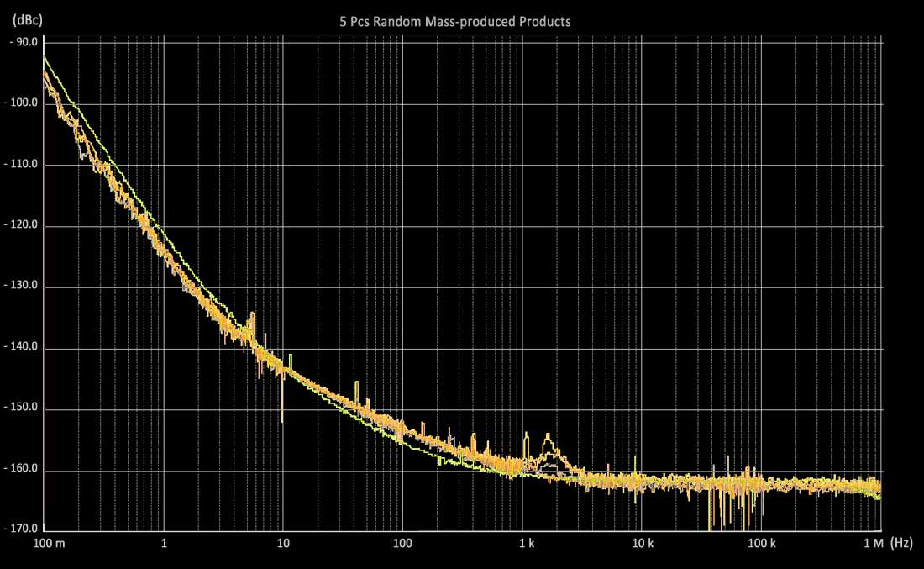924x569 pixels.
Task: Click the chart title '5 Pcs Random Mass-produced Products'
Action: pos(454,21)
